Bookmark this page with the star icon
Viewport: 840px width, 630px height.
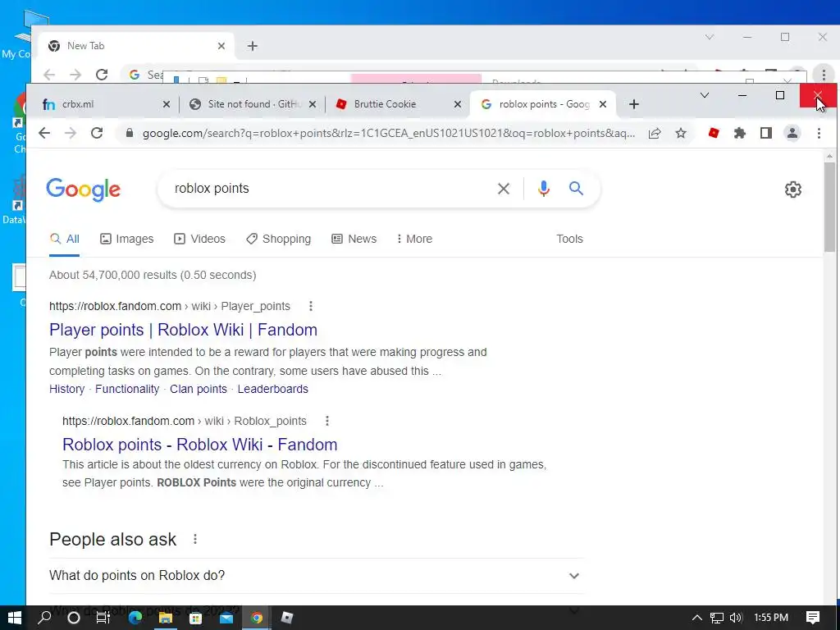(680, 133)
